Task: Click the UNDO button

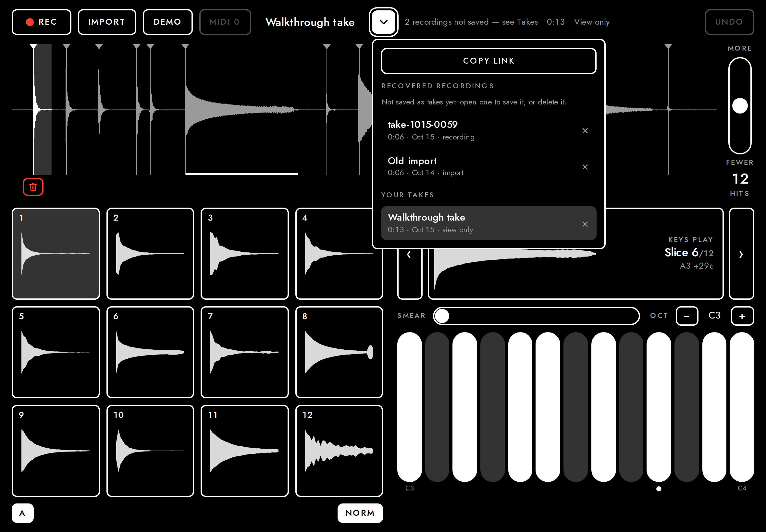Action: point(729,22)
